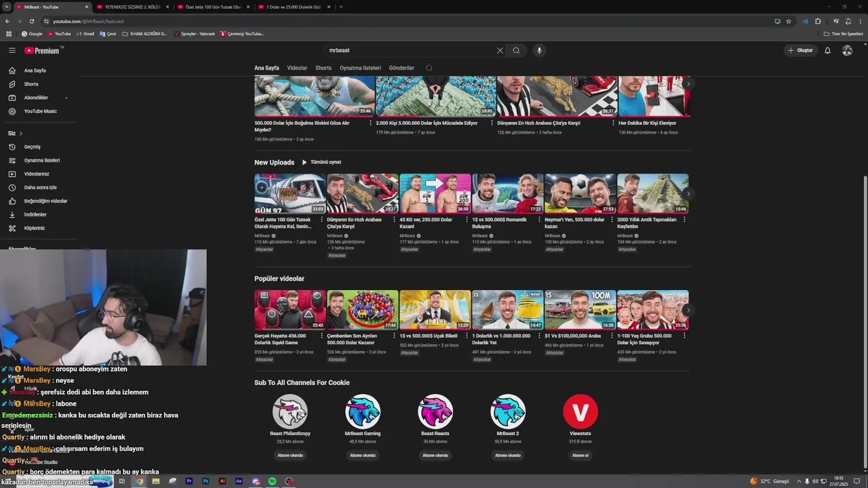The height and width of the screenshot is (488, 868).
Task: Open Spotify from the Windows taskbar
Action: (272, 481)
